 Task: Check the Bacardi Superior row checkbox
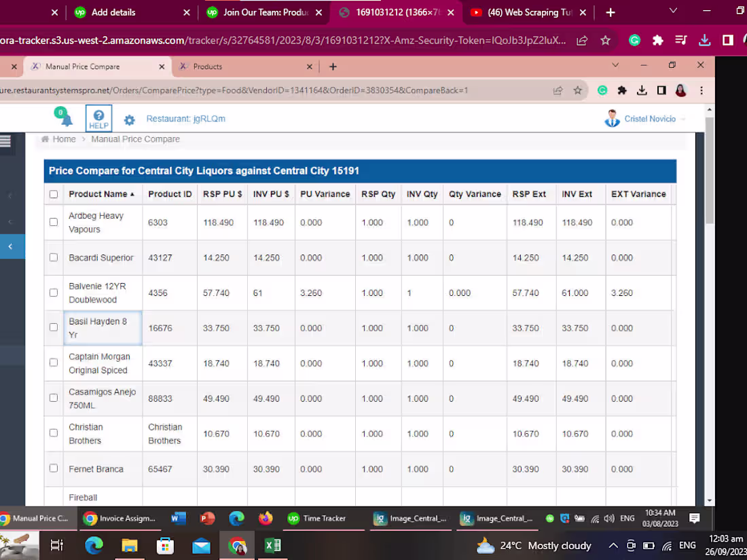[x=54, y=257]
